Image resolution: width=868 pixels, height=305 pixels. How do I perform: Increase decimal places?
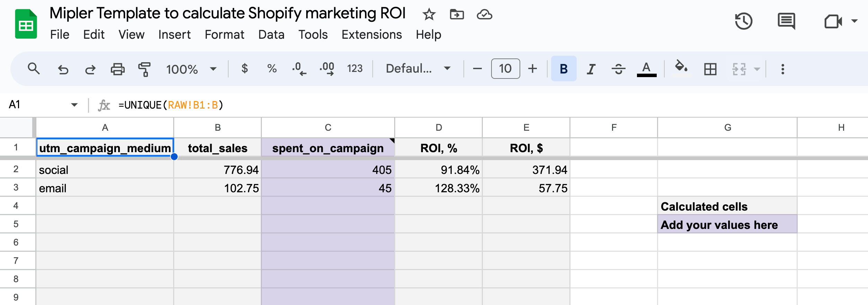pos(327,68)
